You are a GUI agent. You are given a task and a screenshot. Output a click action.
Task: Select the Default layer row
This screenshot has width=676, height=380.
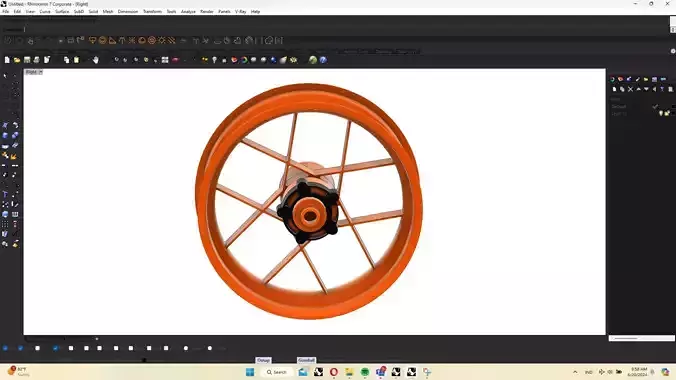coord(641,107)
